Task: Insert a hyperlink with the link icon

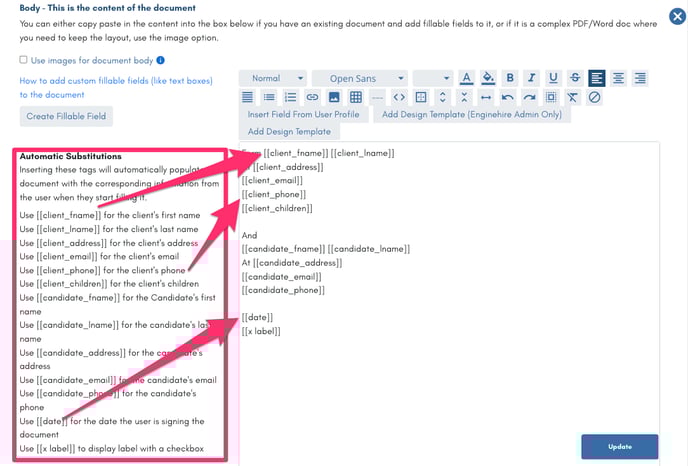Action: [312, 97]
